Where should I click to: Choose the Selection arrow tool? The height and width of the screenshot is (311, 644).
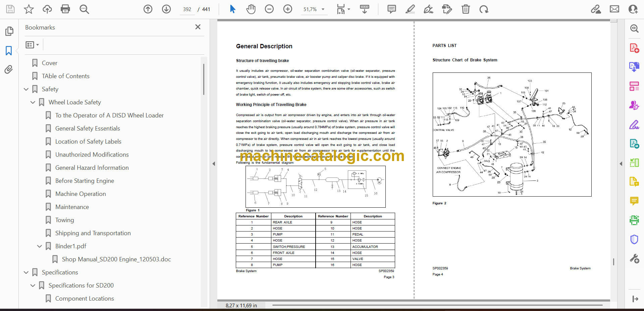(232, 9)
